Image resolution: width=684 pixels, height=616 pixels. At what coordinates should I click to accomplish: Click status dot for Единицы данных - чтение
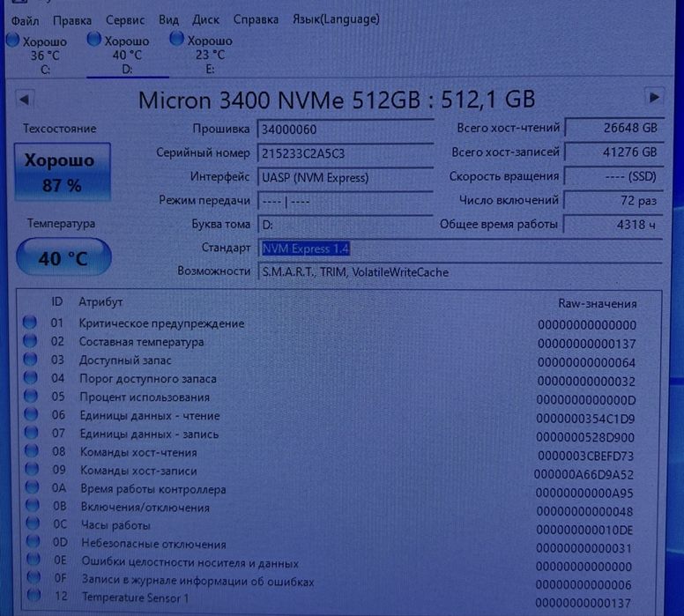(x=31, y=414)
